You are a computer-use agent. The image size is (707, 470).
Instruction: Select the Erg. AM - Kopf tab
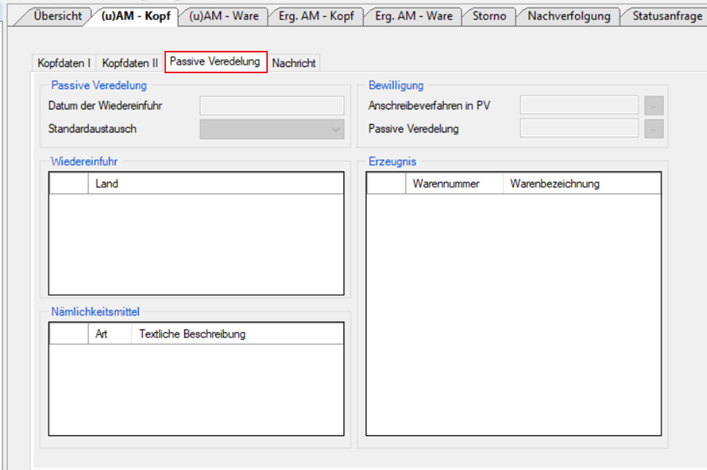click(x=315, y=16)
